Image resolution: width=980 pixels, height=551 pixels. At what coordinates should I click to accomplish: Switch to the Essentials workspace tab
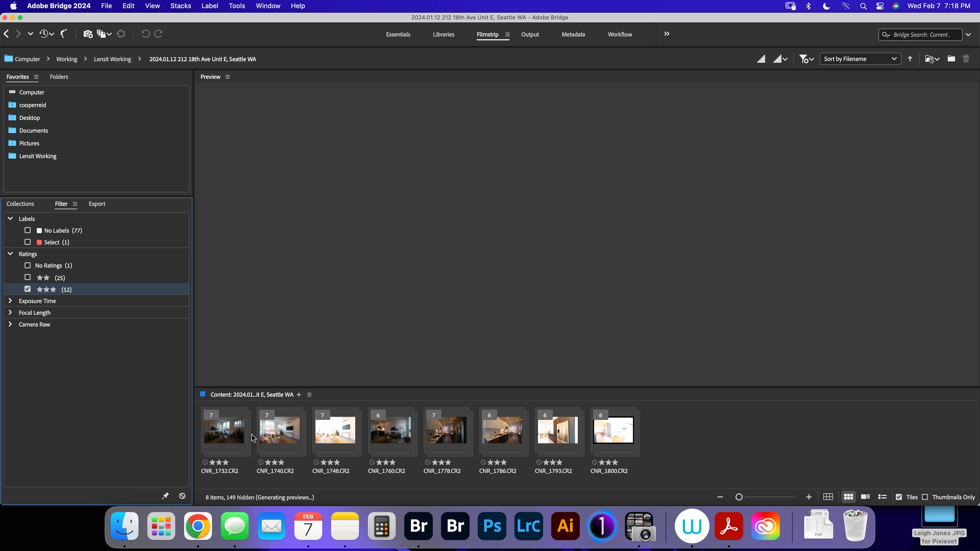(x=398, y=34)
